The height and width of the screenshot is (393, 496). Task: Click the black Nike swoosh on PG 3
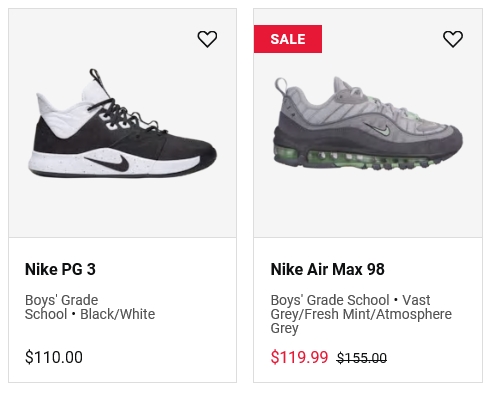(108, 163)
